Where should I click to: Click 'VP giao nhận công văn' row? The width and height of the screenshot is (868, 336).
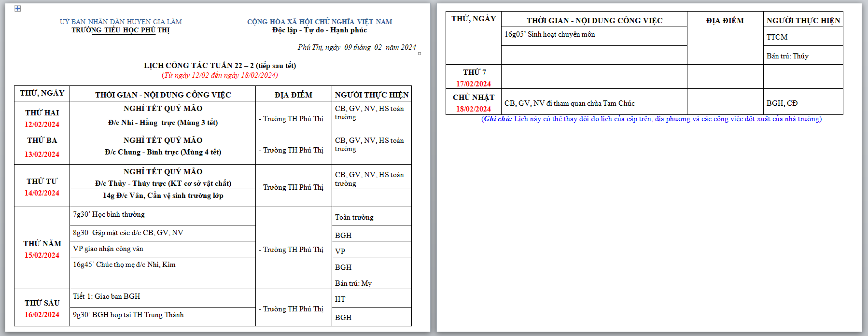pyautogui.click(x=108, y=249)
